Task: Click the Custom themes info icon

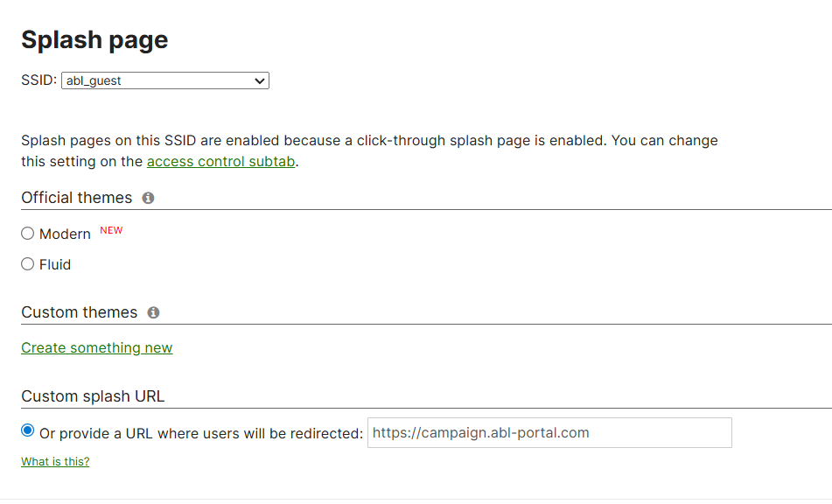Action: 154,312
